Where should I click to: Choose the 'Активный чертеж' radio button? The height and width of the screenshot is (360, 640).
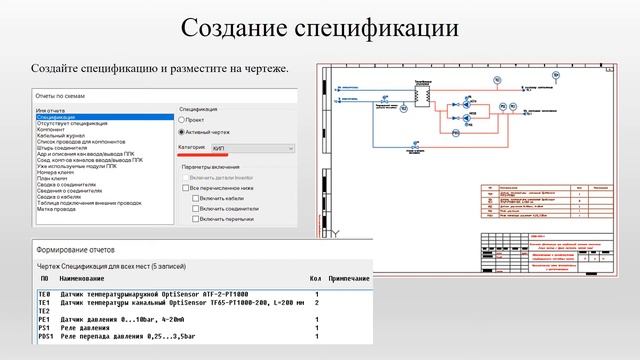[182, 132]
